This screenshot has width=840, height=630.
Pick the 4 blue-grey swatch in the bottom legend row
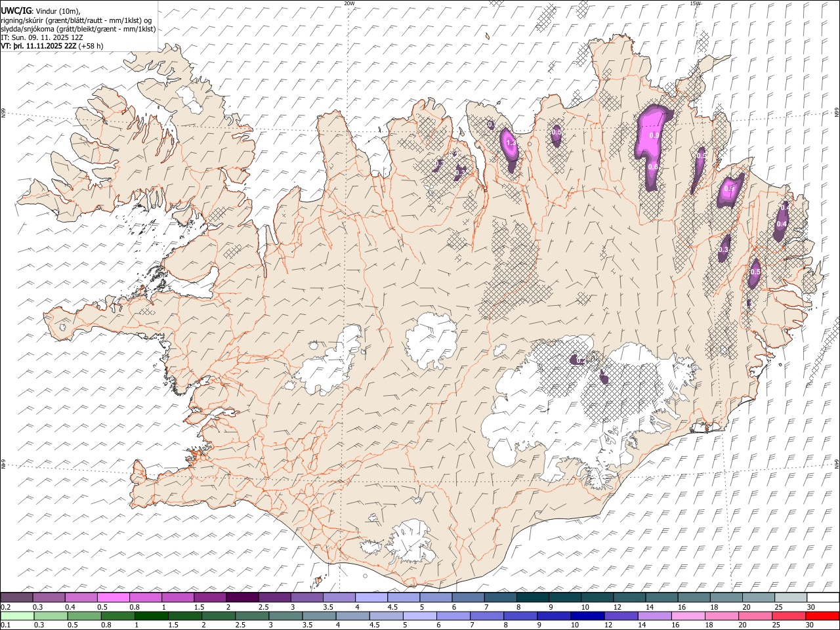click(352, 616)
